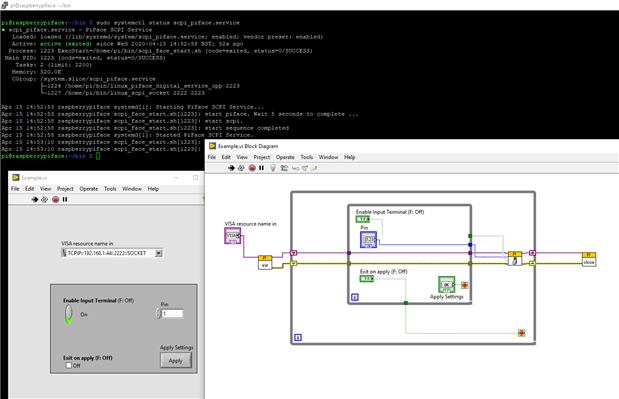619x399 pixels.
Task: Click the Pin numeric input field
Action: (x=172, y=314)
